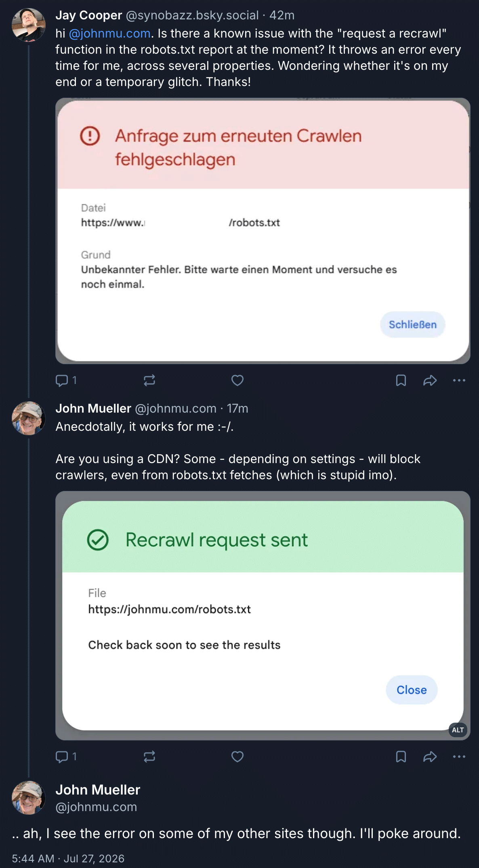Bookmark Jay Cooper's post

pyautogui.click(x=401, y=380)
